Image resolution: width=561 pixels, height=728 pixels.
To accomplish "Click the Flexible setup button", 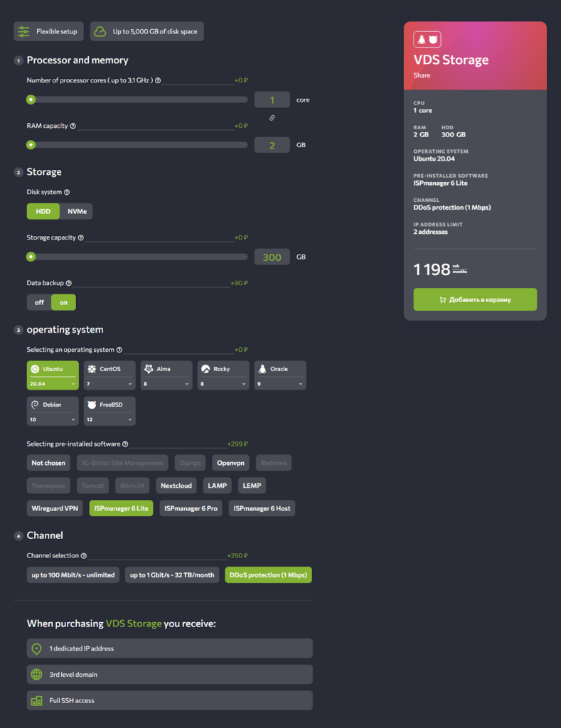I will pyautogui.click(x=49, y=31).
